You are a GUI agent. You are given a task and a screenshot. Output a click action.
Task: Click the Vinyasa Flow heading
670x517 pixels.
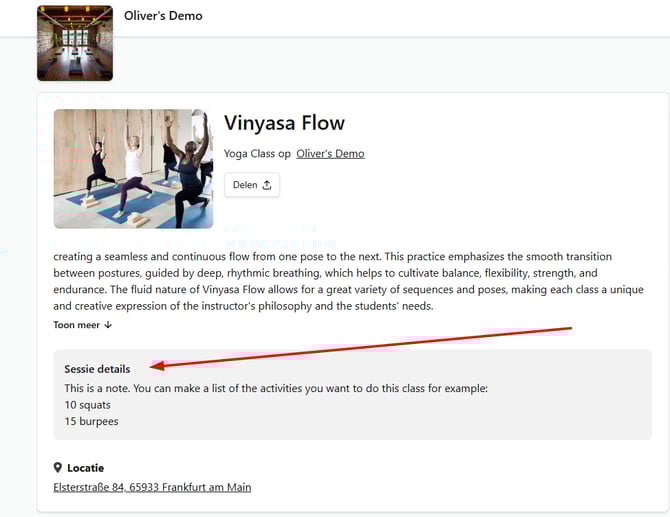[x=285, y=123]
